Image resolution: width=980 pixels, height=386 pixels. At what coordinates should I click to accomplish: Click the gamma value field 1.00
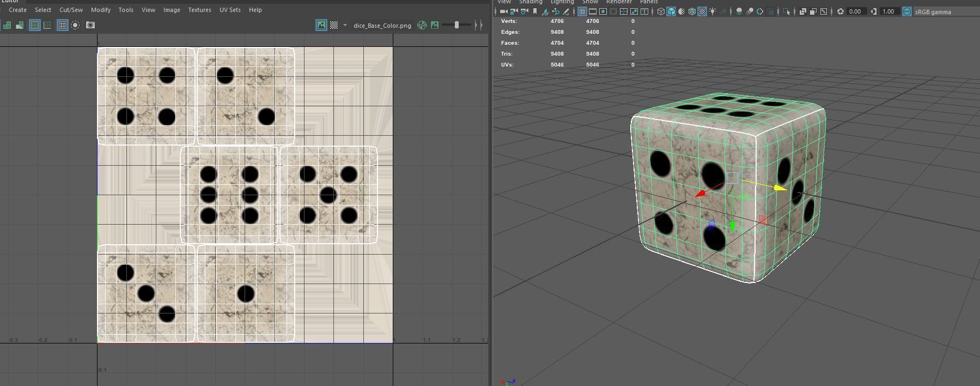(890, 11)
